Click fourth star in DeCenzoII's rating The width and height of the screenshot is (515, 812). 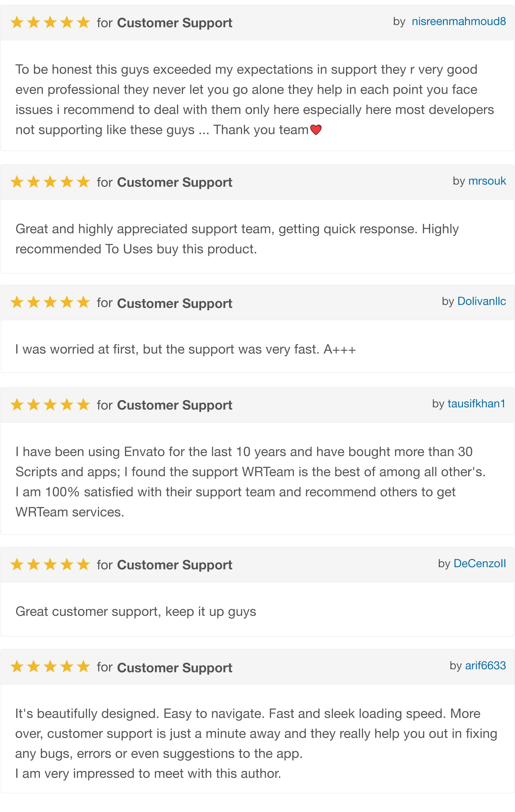click(67, 564)
